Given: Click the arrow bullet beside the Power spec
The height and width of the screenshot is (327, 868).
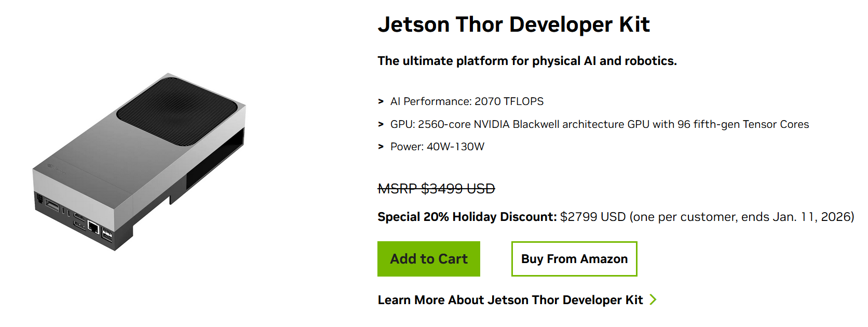Looking at the screenshot, I should [x=381, y=147].
